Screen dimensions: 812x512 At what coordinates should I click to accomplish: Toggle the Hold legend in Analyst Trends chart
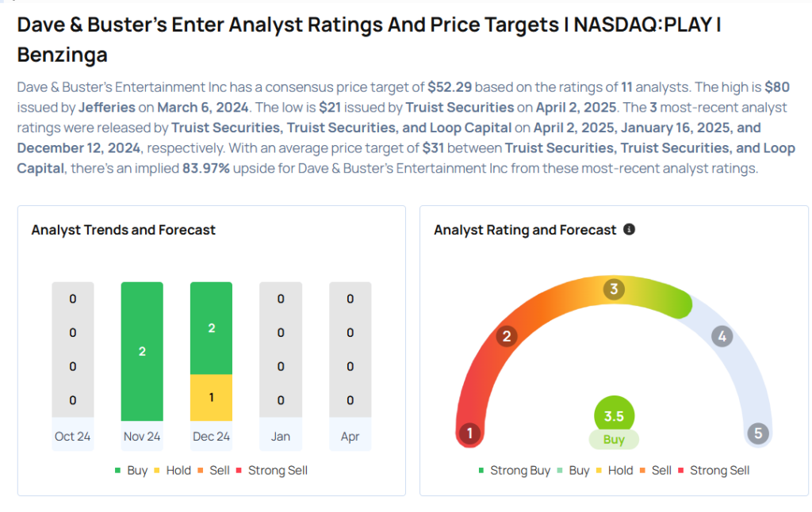pos(172,470)
